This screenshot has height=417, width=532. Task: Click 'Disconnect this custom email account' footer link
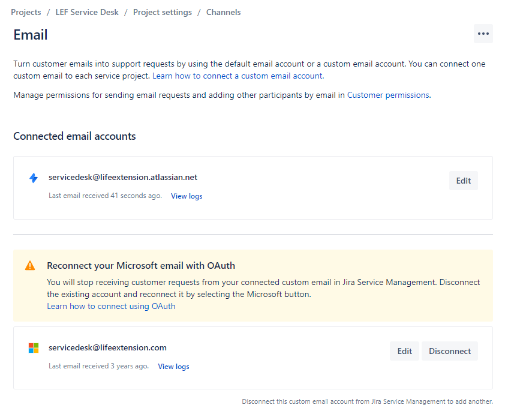[368, 401]
